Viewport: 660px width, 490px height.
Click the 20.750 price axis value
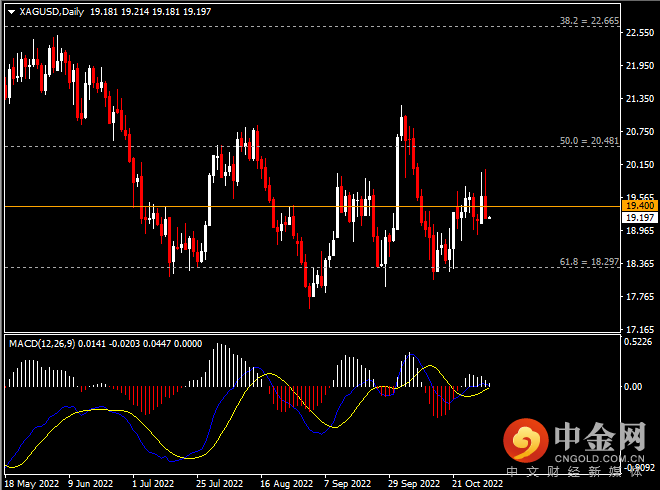click(640, 132)
